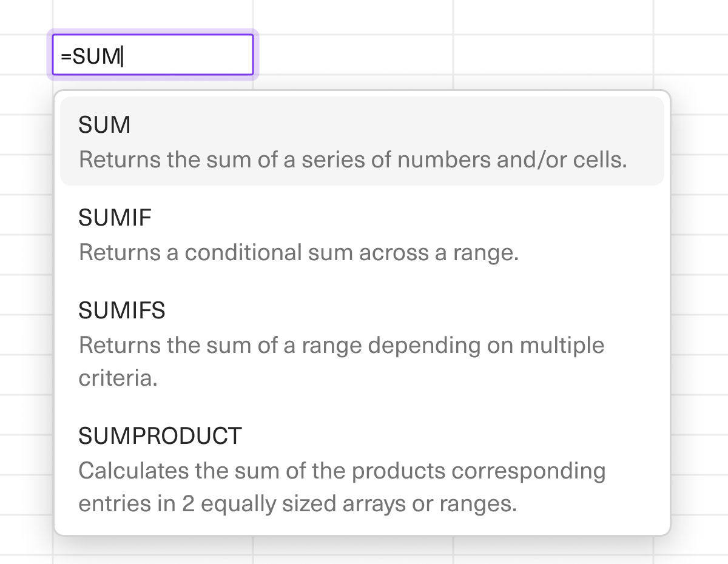Click the "entries in 2 equally sized arrays" line
This screenshot has height=564, width=728.
click(x=297, y=504)
